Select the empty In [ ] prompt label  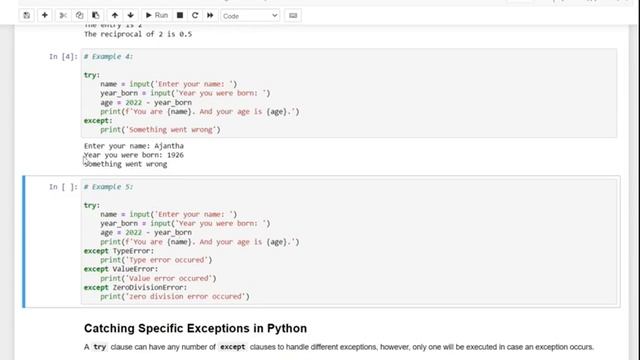point(63,187)
